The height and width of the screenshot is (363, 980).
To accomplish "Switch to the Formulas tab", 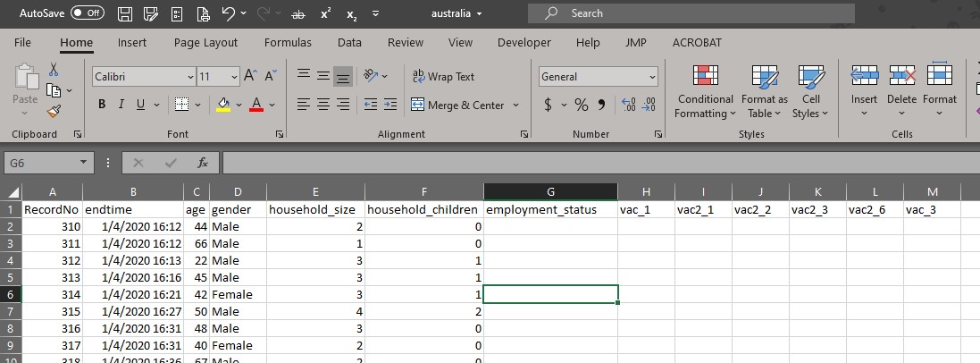I will (x=288, y=42).
